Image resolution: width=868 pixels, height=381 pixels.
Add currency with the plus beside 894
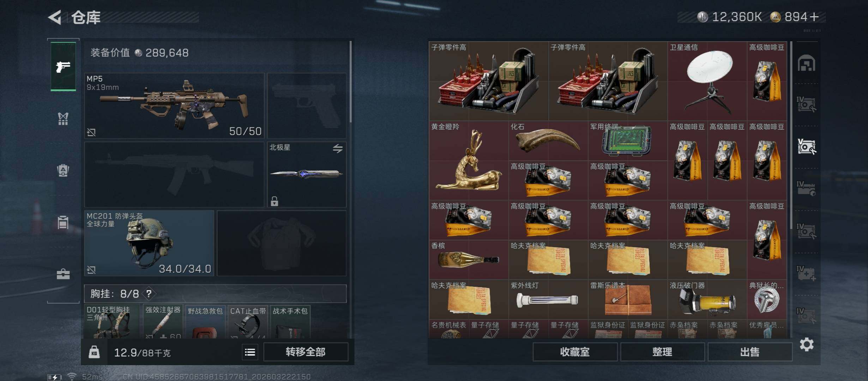[x=814, y=17]
